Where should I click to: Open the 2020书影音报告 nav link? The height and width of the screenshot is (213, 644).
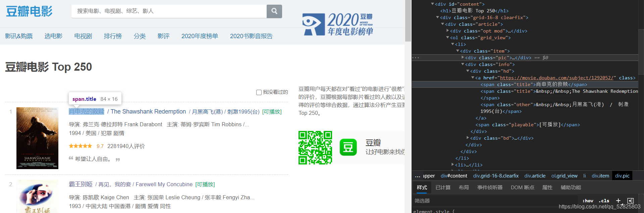[251, 36]
